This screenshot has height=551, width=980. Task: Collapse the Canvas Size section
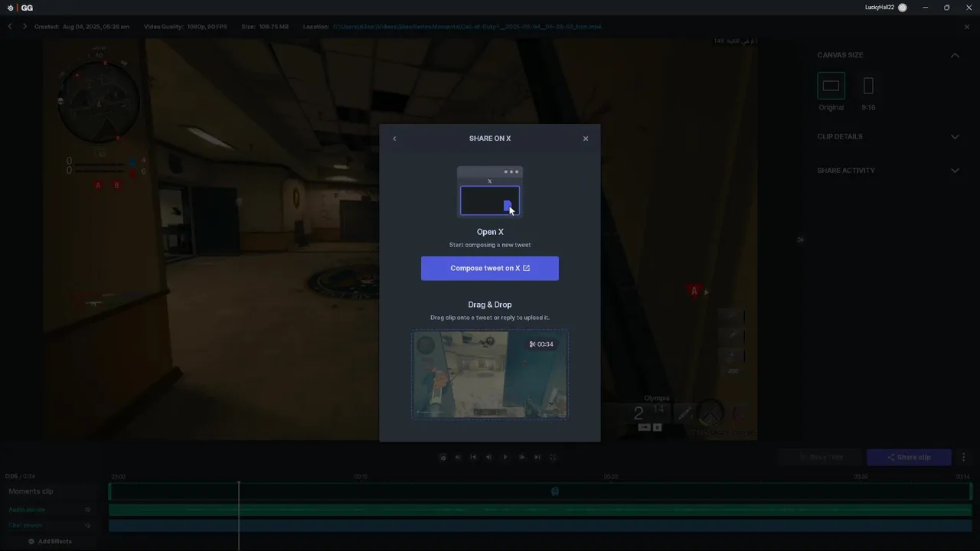(955, 55)
